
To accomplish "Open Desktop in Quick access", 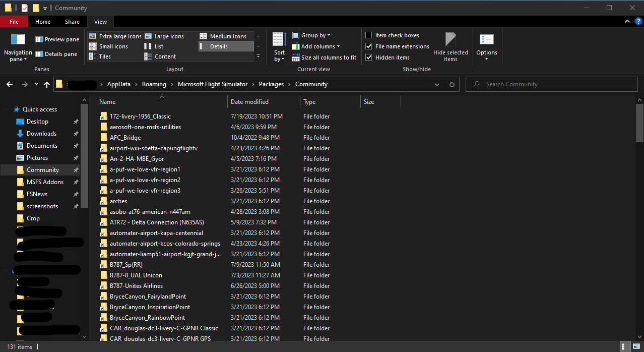I will pyautogui.click(x=37, y=122).
